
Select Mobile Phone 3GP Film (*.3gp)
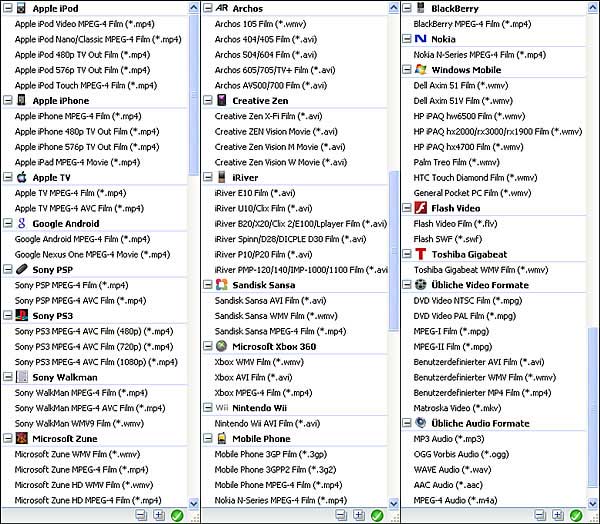[271, 454]
